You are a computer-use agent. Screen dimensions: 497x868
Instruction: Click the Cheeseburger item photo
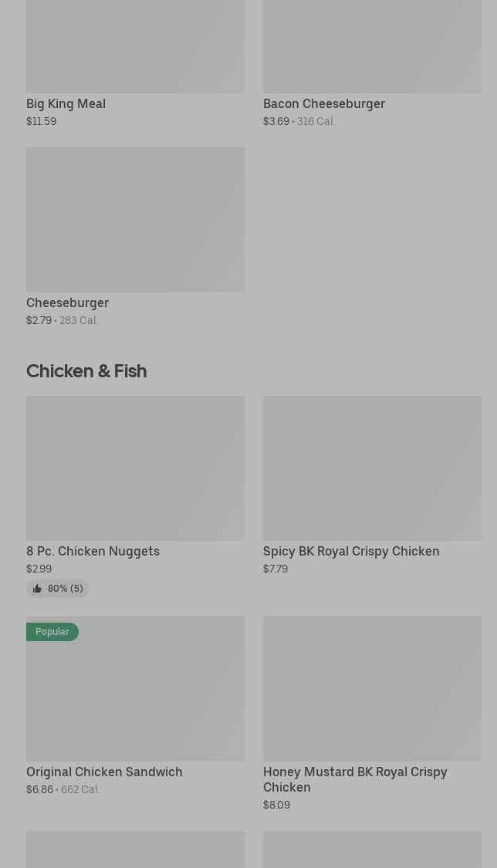135,219
